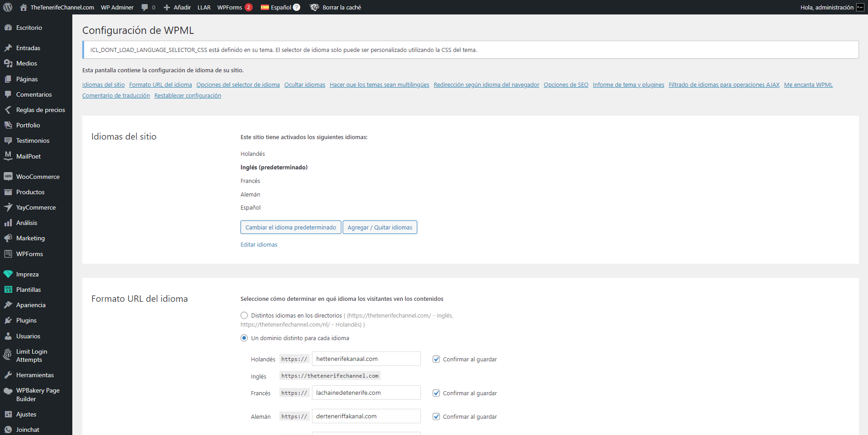The height and width of the screenshot is (435, 868).
Task: Click the Medios media icon
Action: [x=8, y=63]
